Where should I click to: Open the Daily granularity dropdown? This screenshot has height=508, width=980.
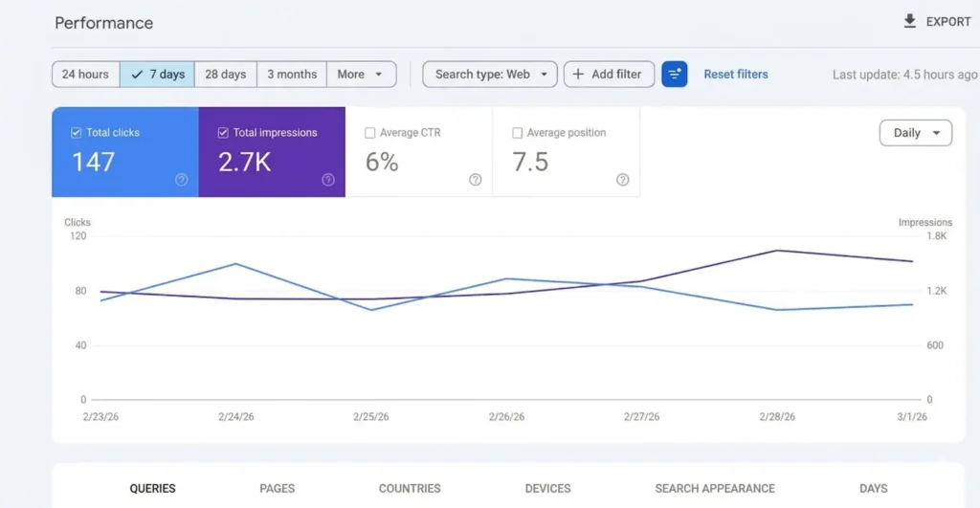pyautogui.click(x=915, y=133)
